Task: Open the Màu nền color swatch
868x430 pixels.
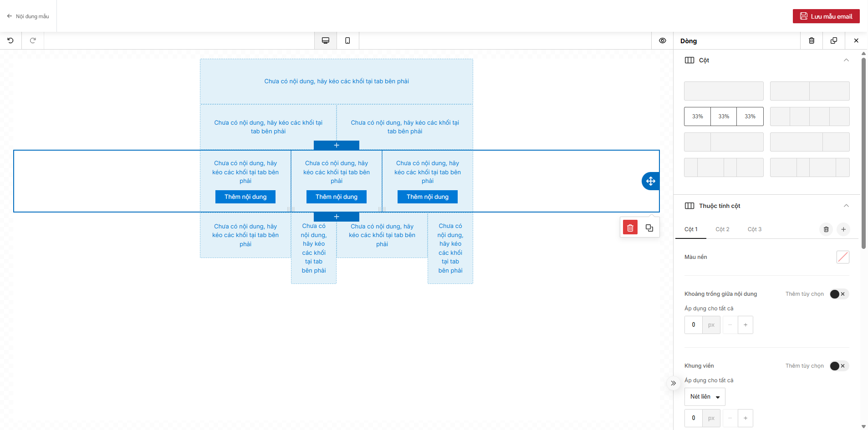Action: point(842,257)
